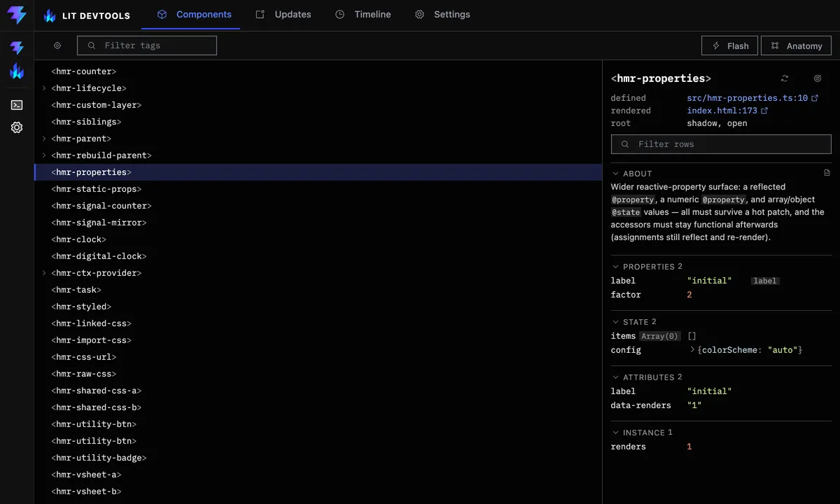Open the Updates tab
Screen dimensions: 840x504
283,15
